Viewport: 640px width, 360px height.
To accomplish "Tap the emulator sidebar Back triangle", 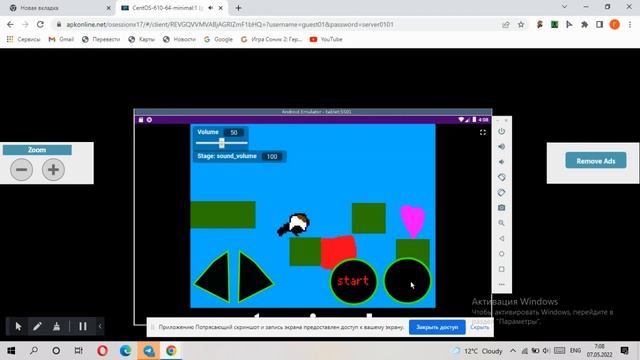I will coord(502,238).
